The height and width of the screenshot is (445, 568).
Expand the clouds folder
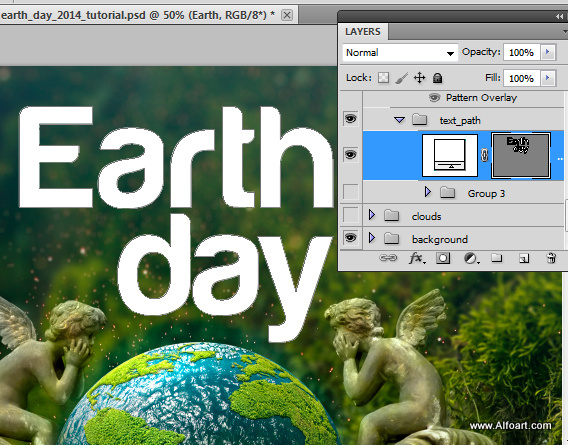372,215
